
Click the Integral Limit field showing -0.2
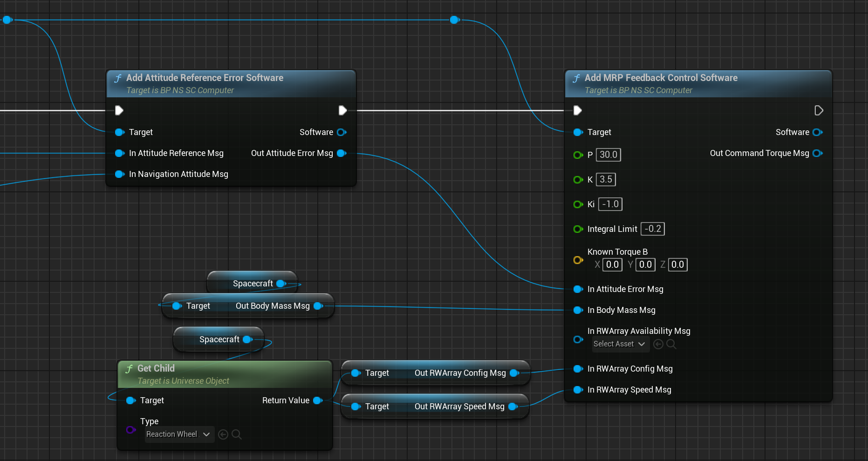[x=652, y=229]
